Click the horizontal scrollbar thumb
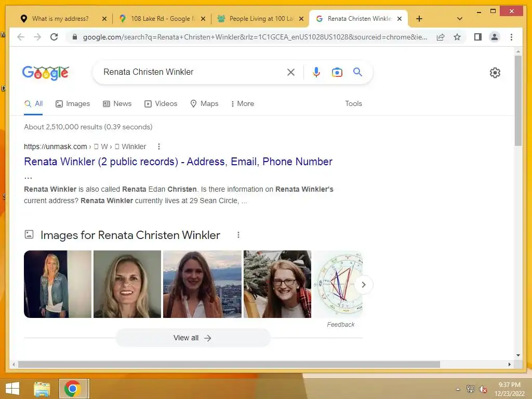Viewport: 532px width, 399px height. pyautogui.click(x=229, y=364)
